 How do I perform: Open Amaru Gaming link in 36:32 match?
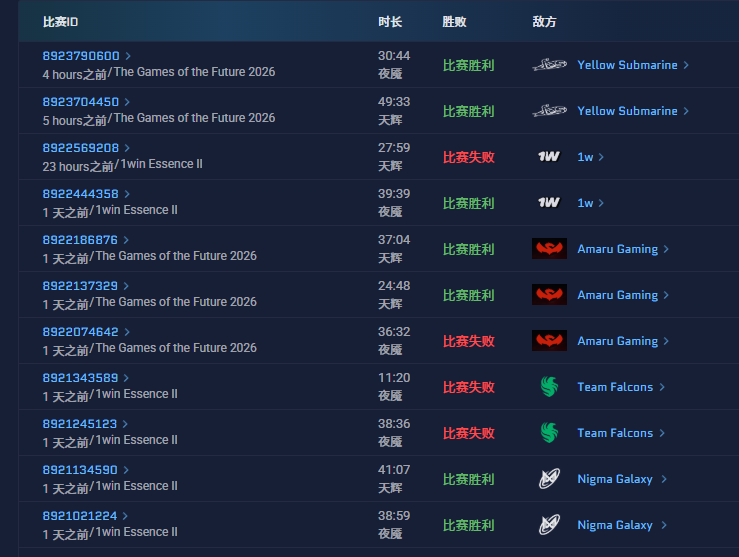(x=617, y=341)
